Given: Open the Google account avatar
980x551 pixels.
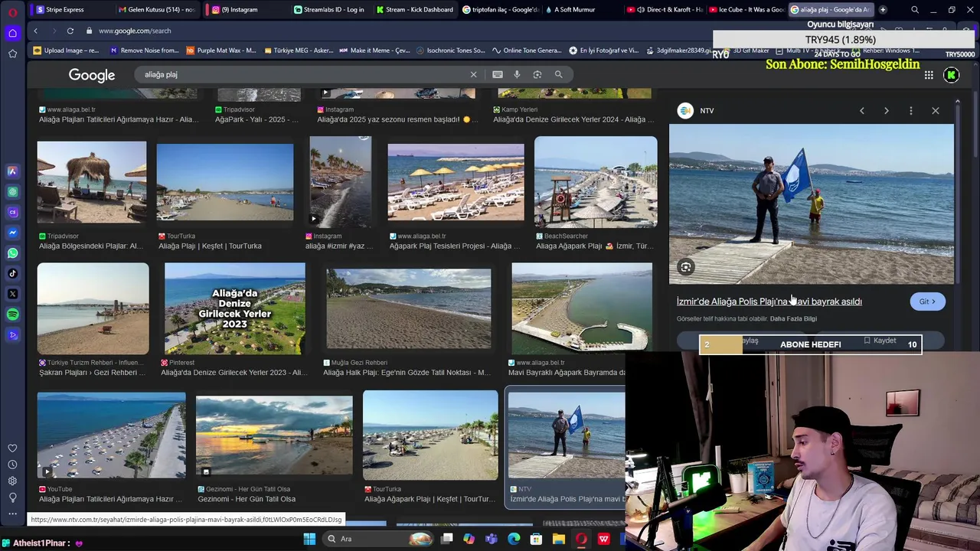Looking at the screenshot, I should tap(951, 75).
